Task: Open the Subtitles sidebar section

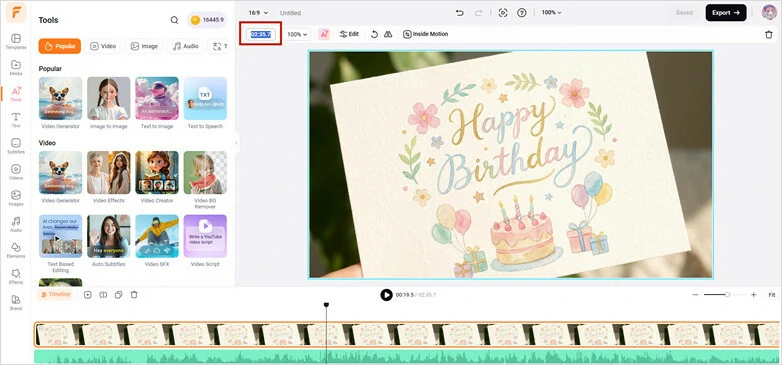Action: tap(16, 146)
